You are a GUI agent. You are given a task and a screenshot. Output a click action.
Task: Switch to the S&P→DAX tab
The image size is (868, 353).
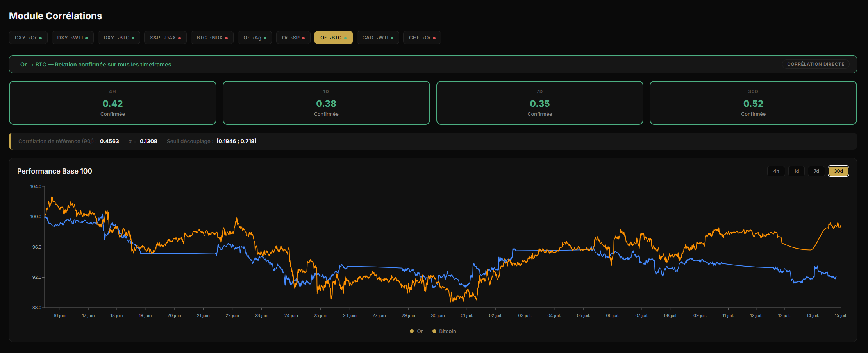point(165,38)
